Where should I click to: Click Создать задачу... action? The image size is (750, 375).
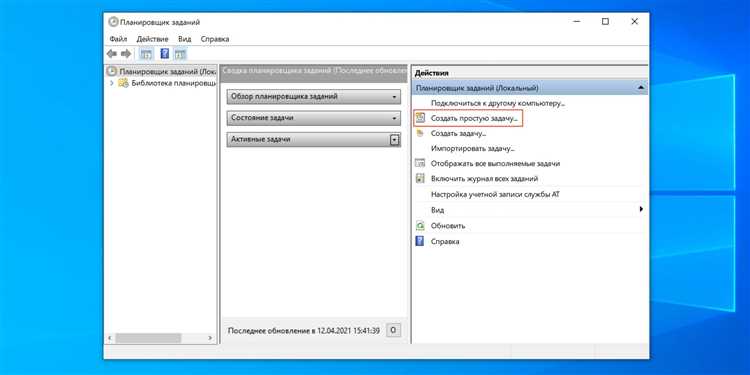[459, 133]
